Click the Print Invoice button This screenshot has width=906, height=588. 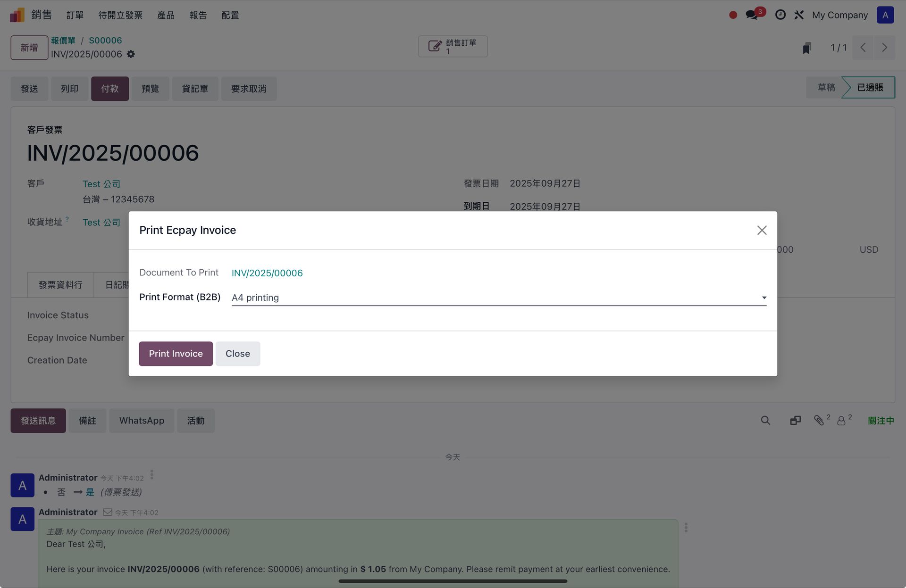(176, 354)
